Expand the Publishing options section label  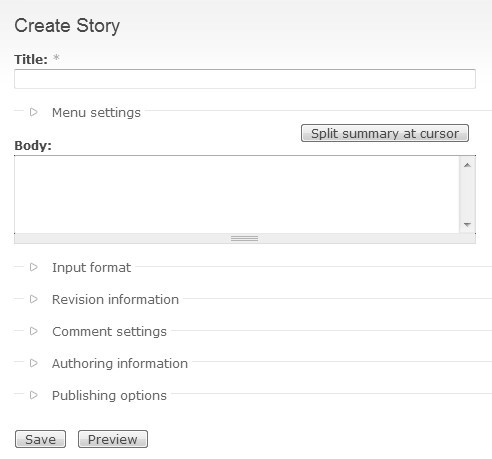tap(109, 396)
